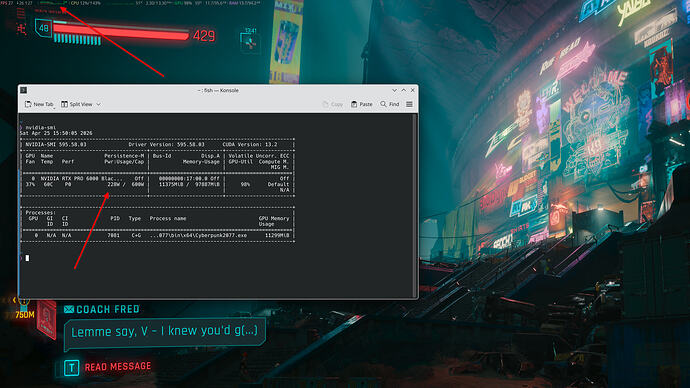This screenshot has width=690, height=388.
Task: Minimize the Konsole window
Action: tap(394, 90)
